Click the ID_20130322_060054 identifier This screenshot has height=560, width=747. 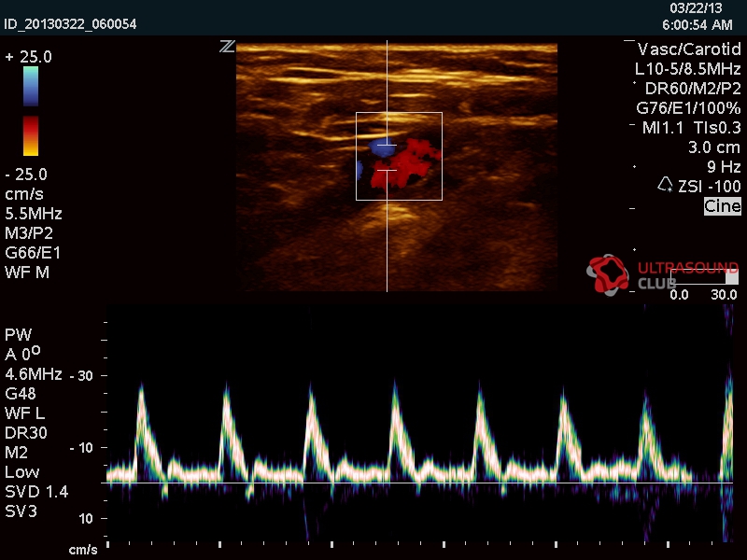click(x=71, y=24)
